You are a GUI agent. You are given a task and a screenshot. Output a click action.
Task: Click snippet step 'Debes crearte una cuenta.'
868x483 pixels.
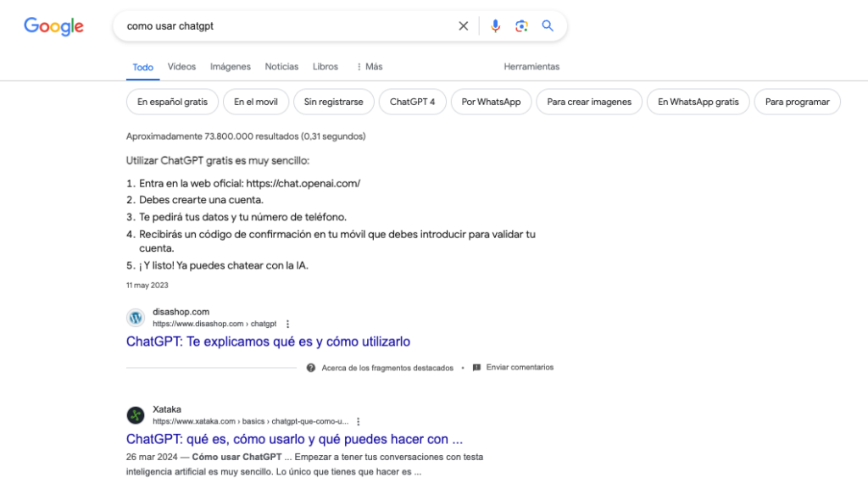[x=201, y=200]
